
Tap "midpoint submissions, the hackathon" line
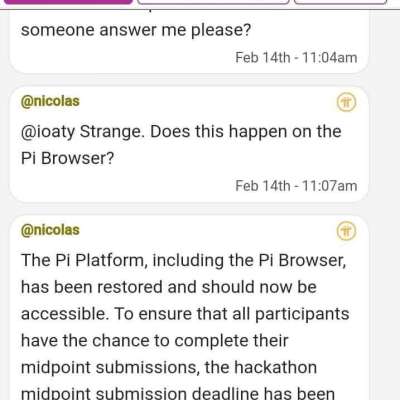pos(169,368)
